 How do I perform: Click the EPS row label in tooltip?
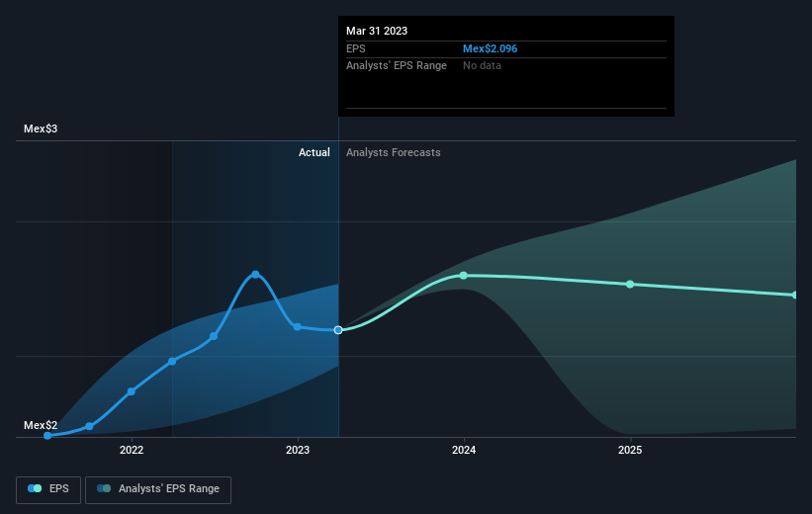click(356, 48)
